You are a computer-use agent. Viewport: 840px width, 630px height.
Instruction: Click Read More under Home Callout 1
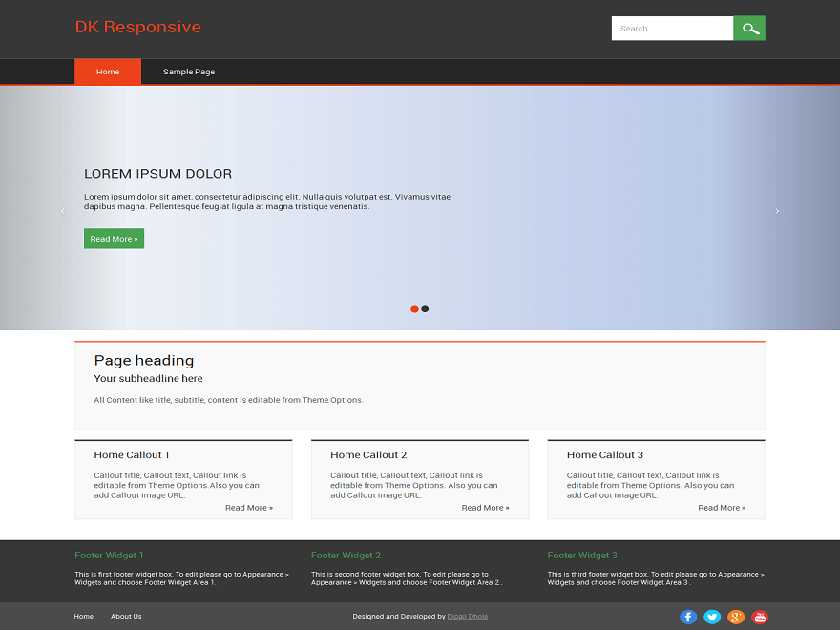[249, 507]
